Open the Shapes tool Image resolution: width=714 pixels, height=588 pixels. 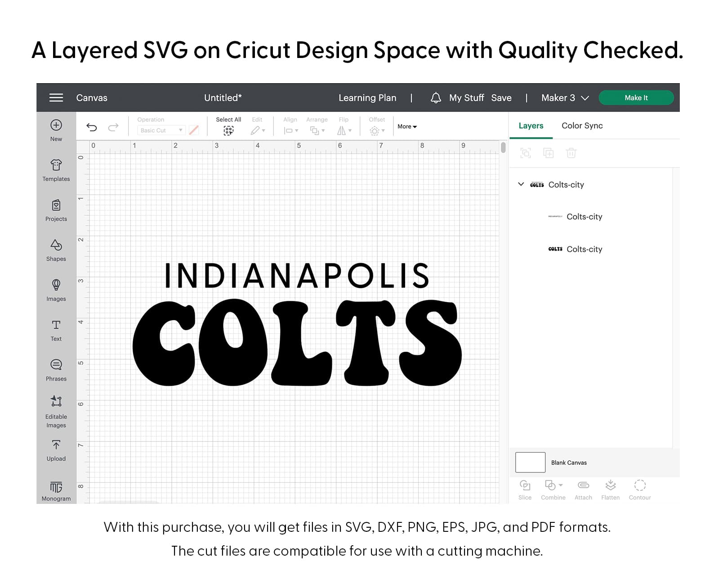click(x=56, y=250)
